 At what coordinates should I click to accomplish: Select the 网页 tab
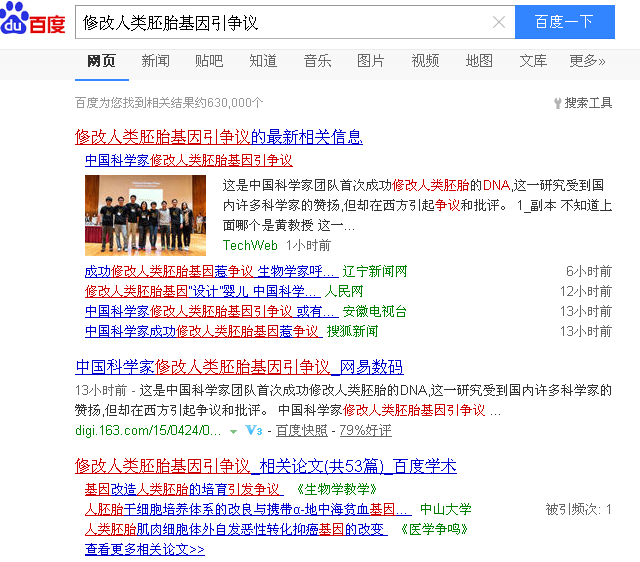click(102, 61)
